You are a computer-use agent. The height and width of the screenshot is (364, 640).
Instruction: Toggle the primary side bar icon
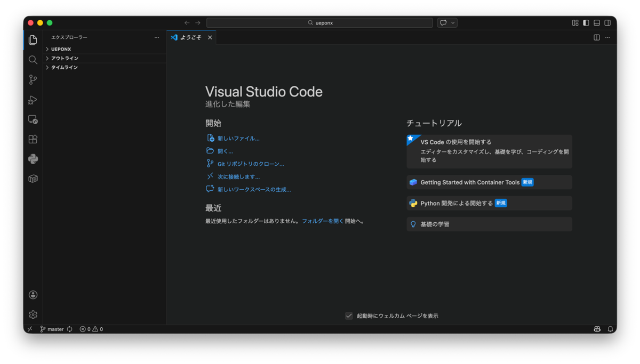(586, 23)
